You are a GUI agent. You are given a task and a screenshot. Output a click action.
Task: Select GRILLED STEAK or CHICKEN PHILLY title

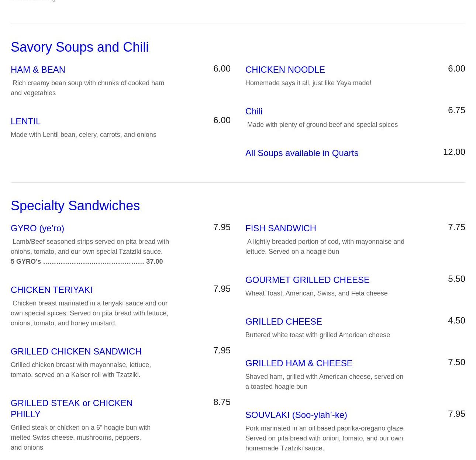tap(72, 409)
